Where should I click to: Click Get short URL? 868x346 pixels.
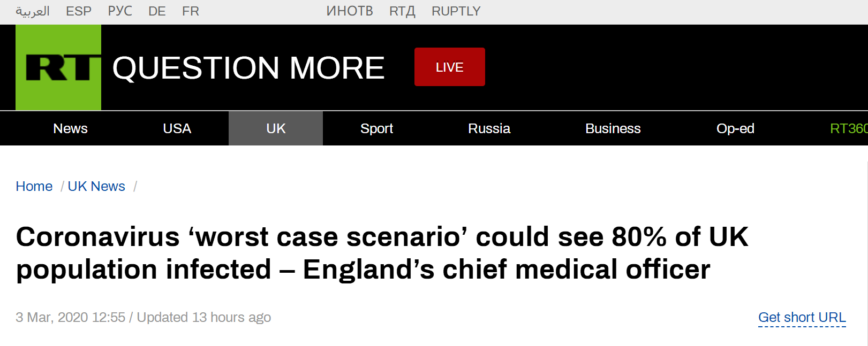[802, 317]
